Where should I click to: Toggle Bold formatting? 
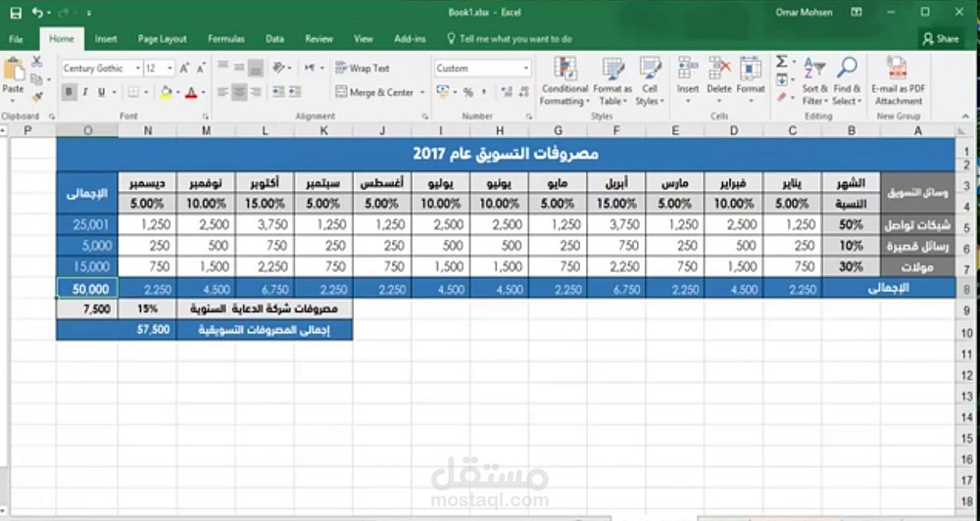[69, 92]
